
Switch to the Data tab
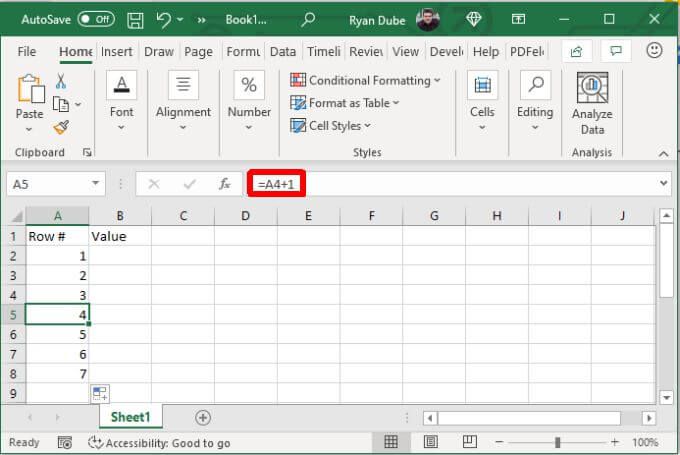pyautogui.click(x=283, y=52)
